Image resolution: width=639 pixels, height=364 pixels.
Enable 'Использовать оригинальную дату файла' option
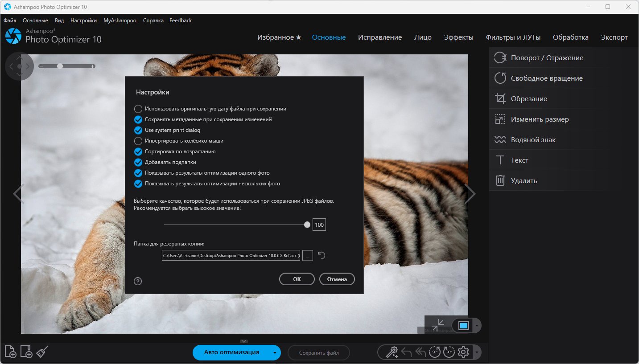(x=138, y=109)
